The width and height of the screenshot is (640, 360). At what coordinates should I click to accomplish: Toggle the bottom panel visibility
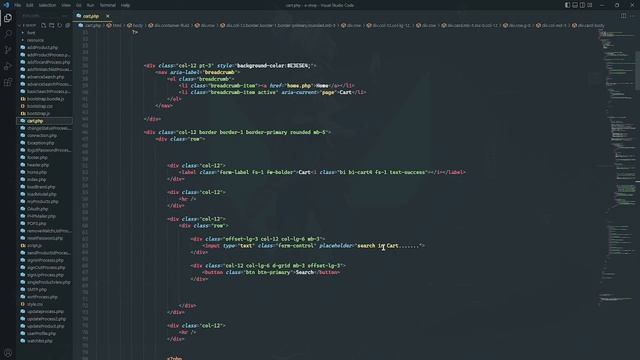(575, 5)
